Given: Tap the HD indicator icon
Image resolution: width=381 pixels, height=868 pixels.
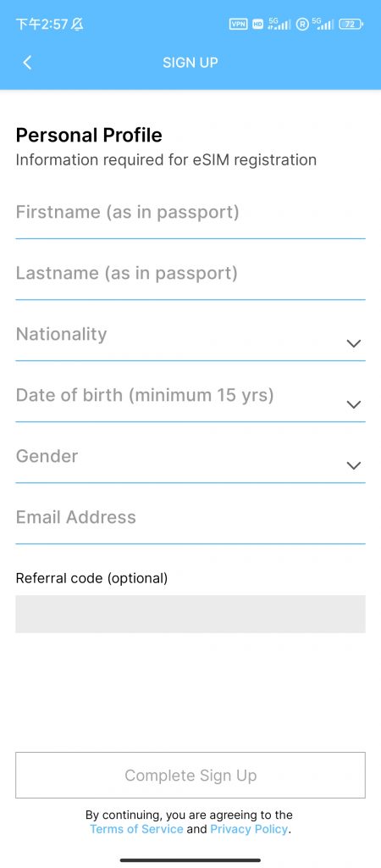Looking at the screenshot, I should pyautogui.click(x=257, y=24).
